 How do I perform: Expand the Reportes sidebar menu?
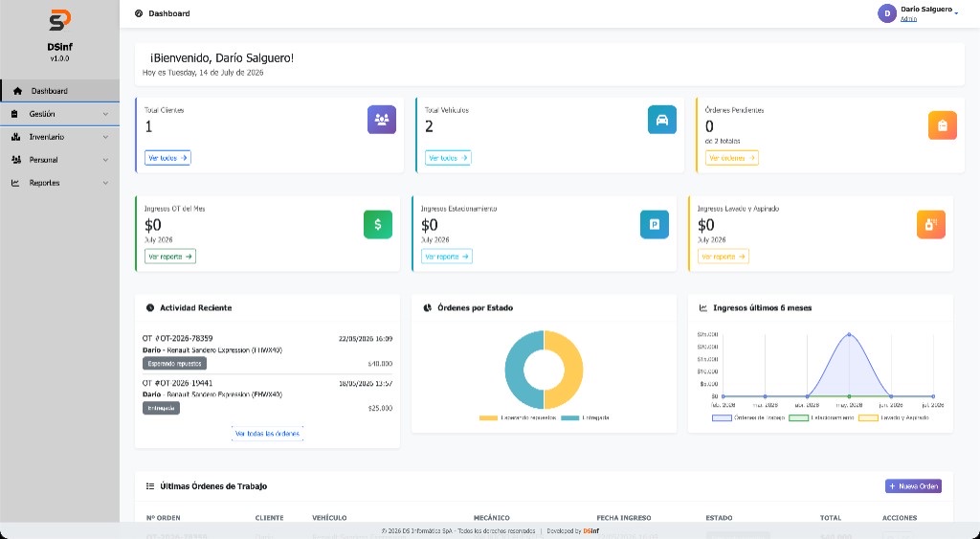[x=59, y=183]
